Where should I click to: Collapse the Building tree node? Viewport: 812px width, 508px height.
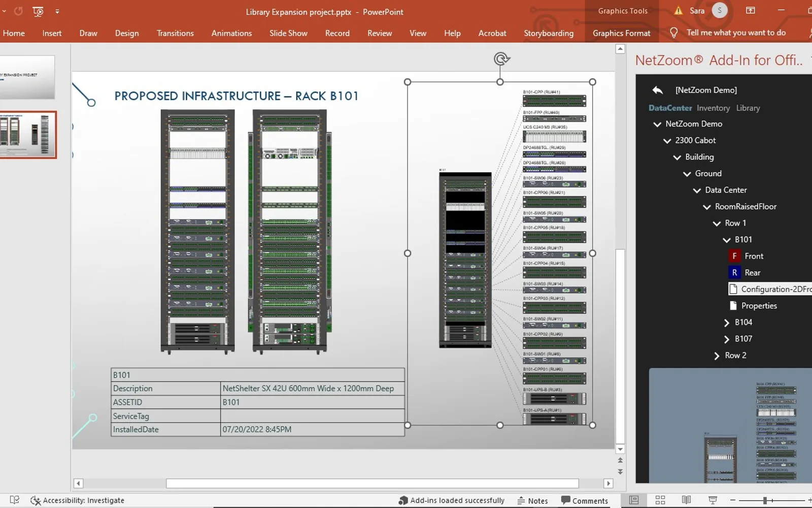677,157
